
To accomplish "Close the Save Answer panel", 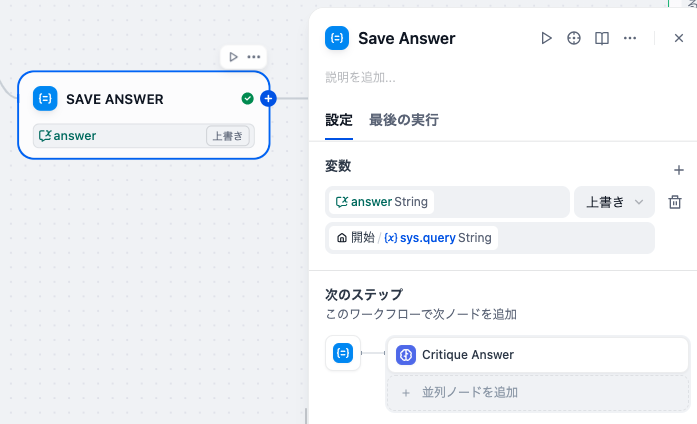I will click(679, 38).
